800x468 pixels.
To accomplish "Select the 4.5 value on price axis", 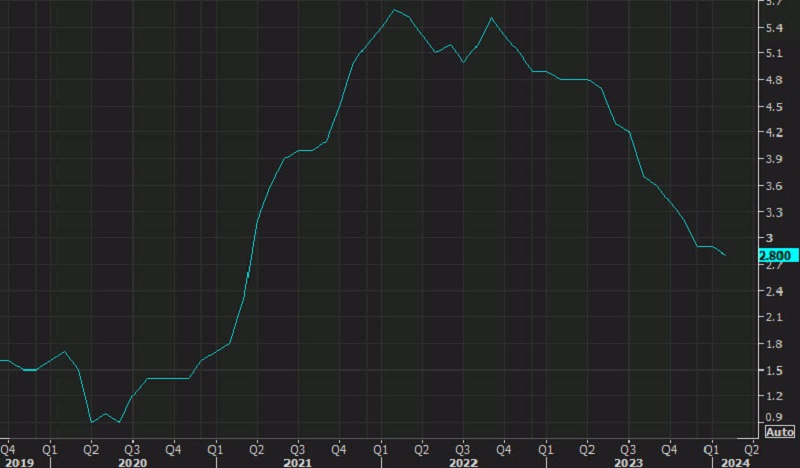I will coord(775,106).
